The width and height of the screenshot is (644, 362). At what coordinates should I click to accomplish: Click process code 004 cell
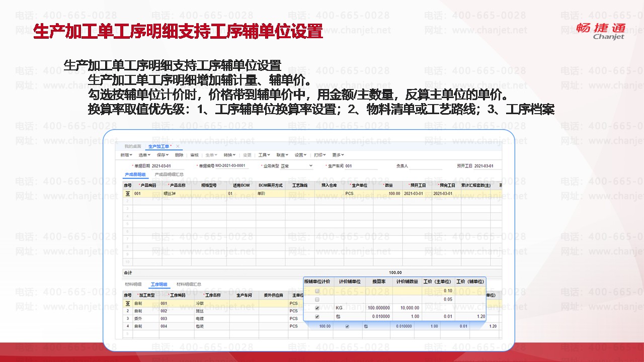(176, 326)
